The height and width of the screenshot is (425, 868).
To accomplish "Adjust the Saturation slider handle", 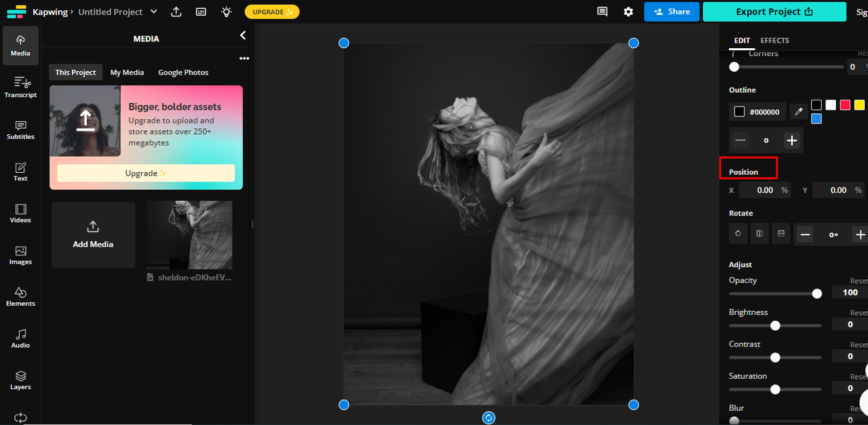I will coord(775,389).
